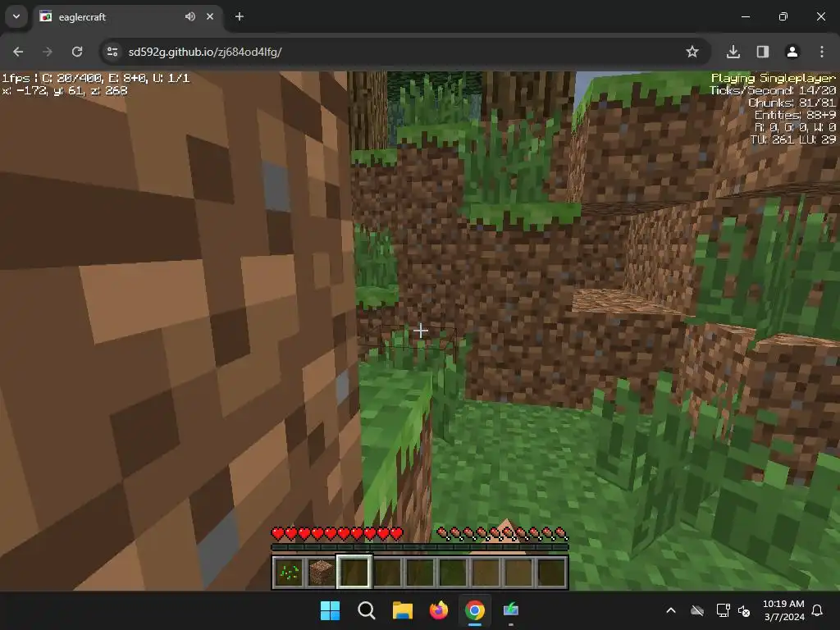Click the fps debug text line
Image resolution: width=840 pixels, height=630 pixels.
coord(96,78)
